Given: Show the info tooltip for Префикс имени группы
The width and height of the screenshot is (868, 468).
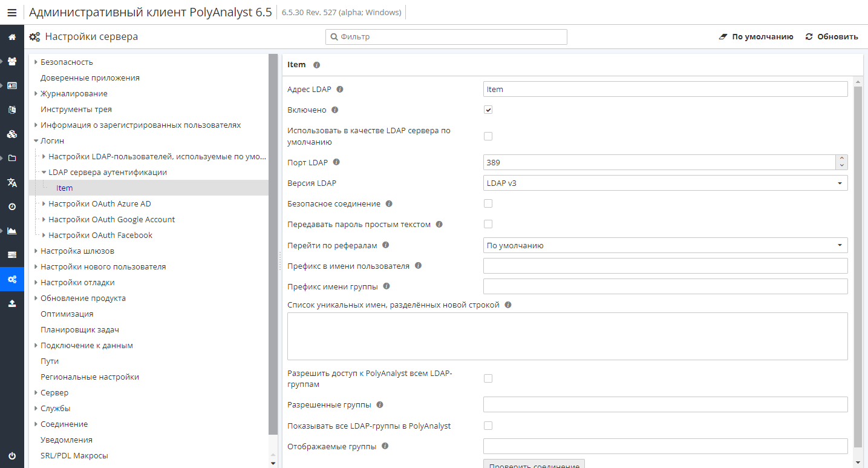Looking at the screenshot, I should pos(387,286).
